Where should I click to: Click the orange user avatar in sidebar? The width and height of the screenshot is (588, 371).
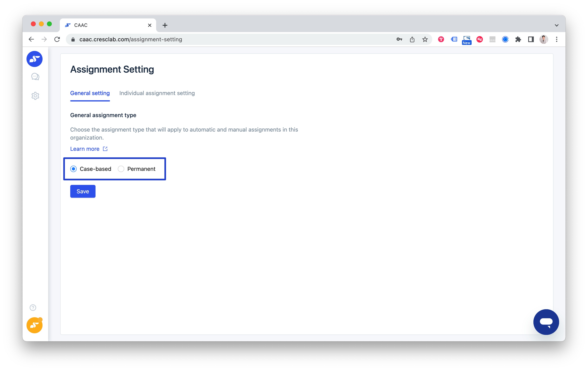[35, 325]
